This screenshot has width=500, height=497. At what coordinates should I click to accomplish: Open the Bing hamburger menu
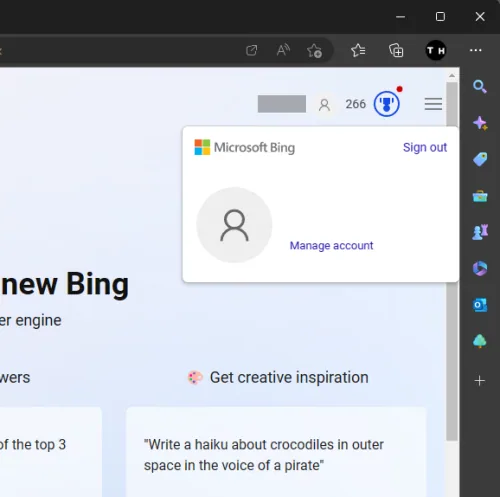433,104
